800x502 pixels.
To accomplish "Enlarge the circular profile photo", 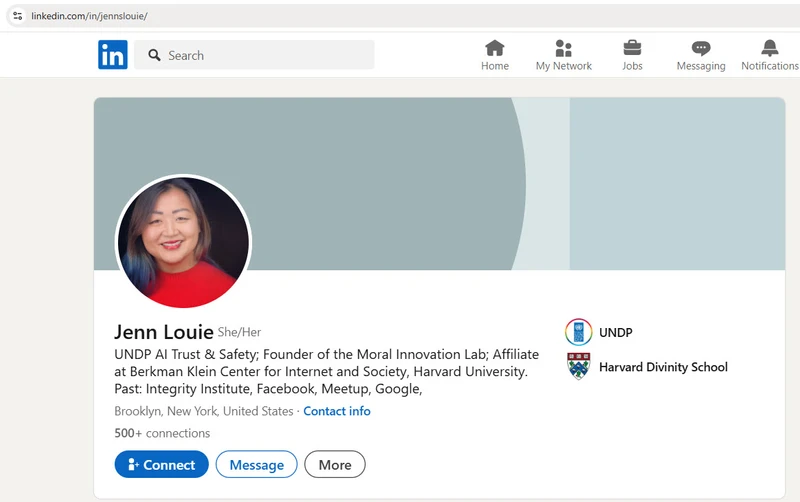I will tap(183, 243).
